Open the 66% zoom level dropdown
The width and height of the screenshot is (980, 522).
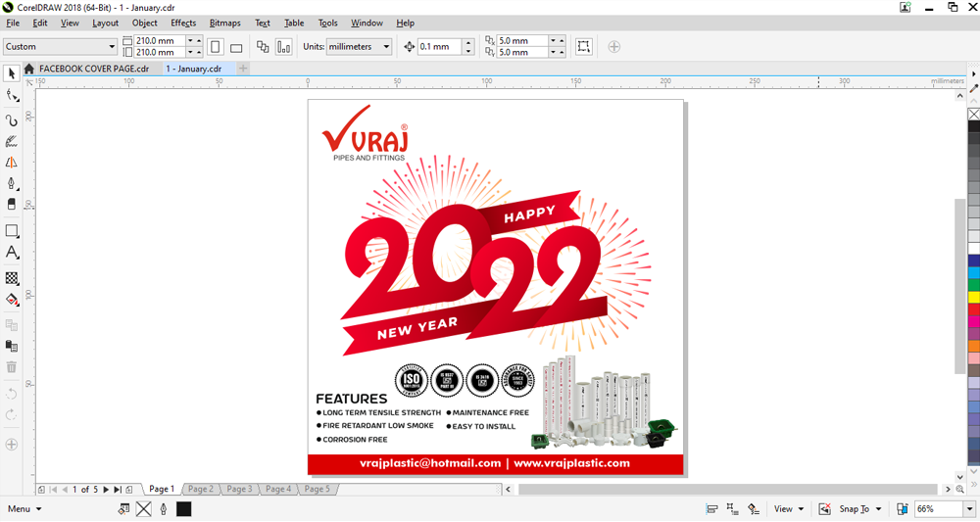[x=969, y=509]
